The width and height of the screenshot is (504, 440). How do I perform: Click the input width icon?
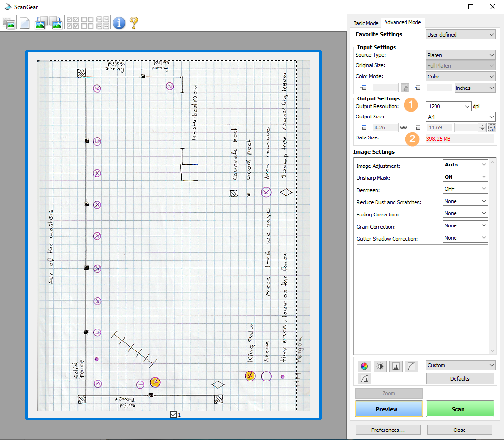click(x=364, y=88)
